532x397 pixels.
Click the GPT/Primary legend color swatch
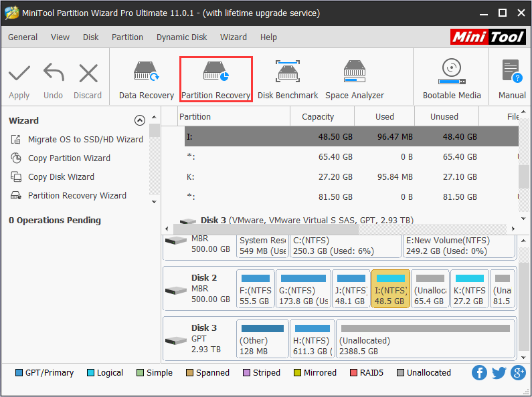click(x=19, y=373)
